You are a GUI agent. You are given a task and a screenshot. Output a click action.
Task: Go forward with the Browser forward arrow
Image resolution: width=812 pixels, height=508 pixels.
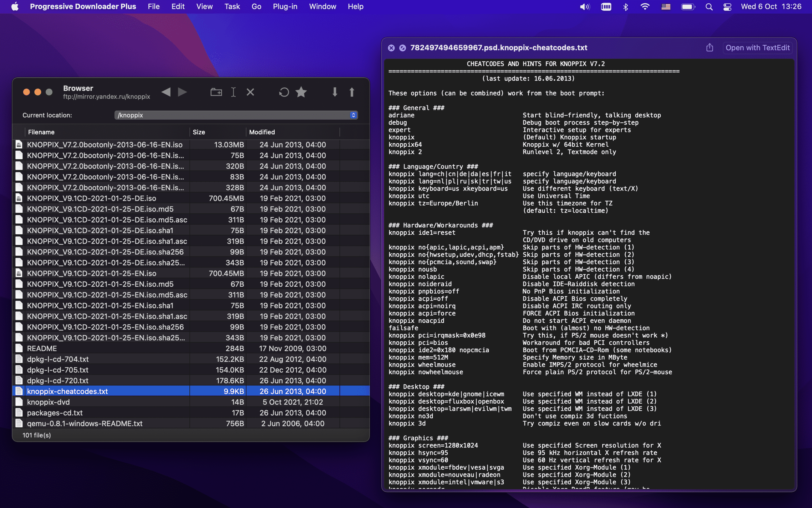[182, 92]
